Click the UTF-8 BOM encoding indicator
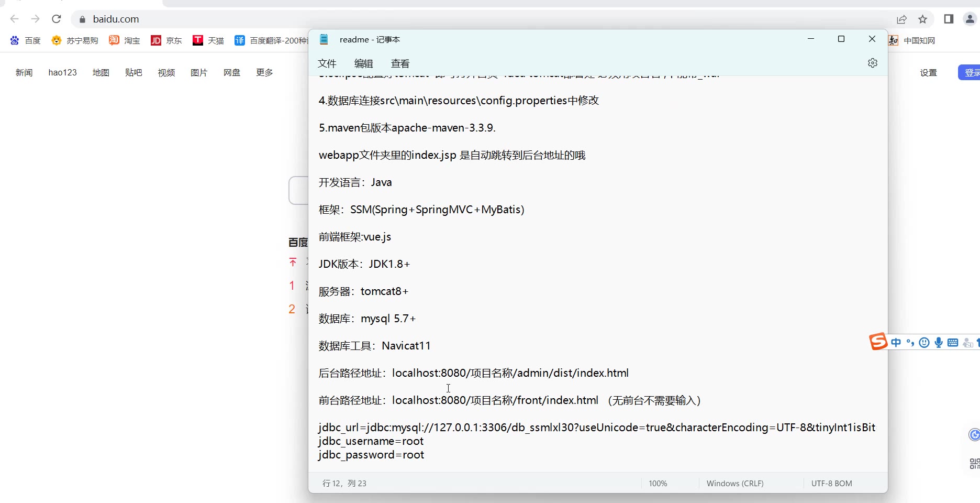Image resolution: width=980 pixels, height=503 pixels. point(832,484)
